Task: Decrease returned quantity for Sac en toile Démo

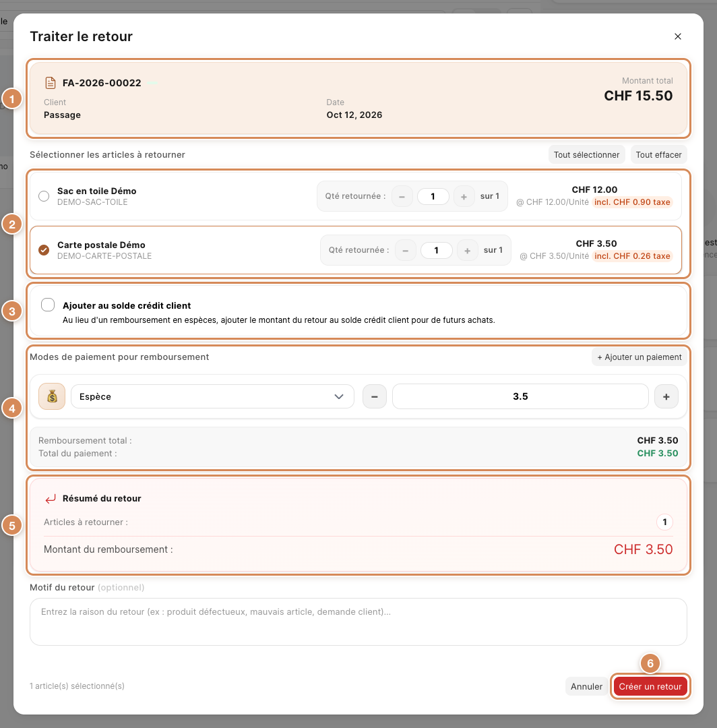Action: pyautogui.click(x=402, y=196)
